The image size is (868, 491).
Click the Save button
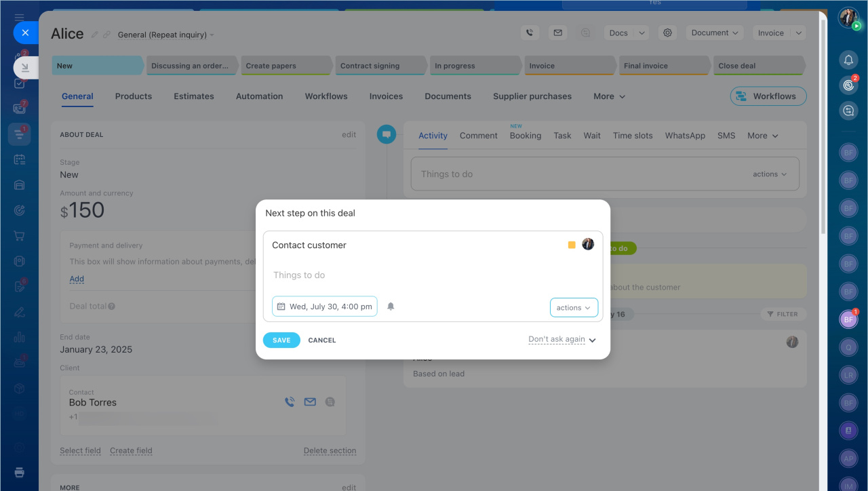point(281,340)
